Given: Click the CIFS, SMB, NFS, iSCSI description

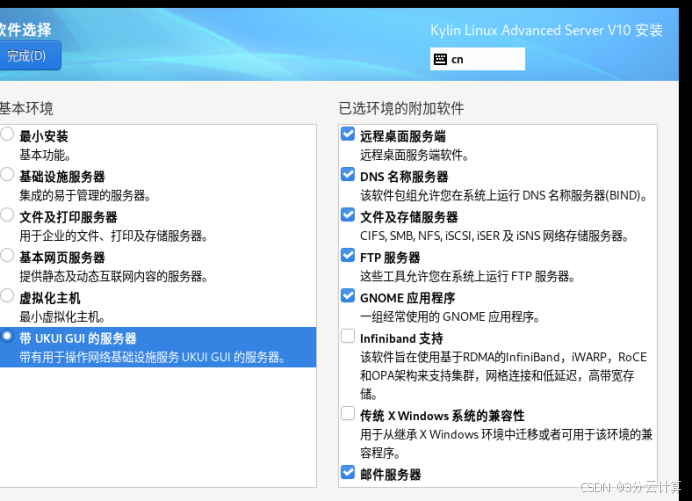Looking at the screenshot, I should click(x=495, y=236).
